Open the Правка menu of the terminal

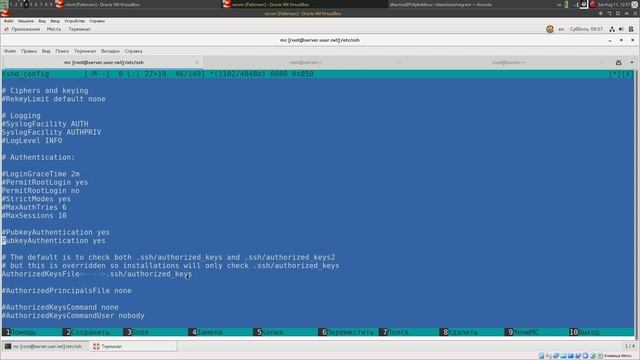[29, 51]
